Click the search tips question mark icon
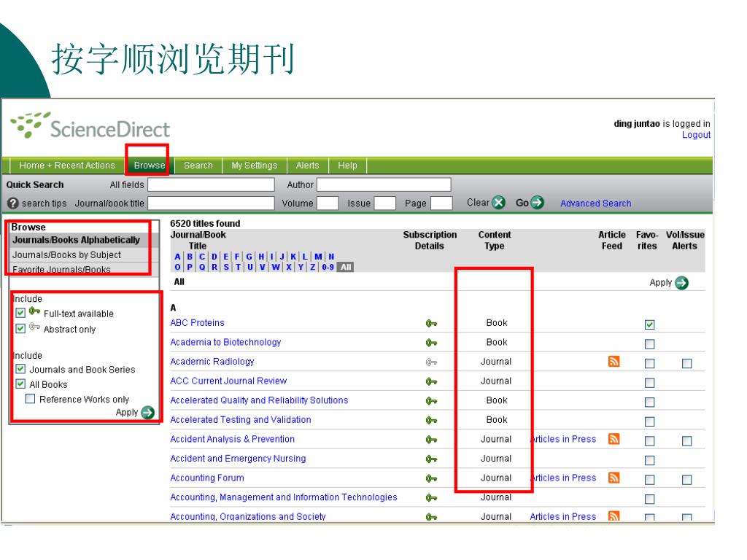Viewport: 747px width, 560px height. pos(13,203)
